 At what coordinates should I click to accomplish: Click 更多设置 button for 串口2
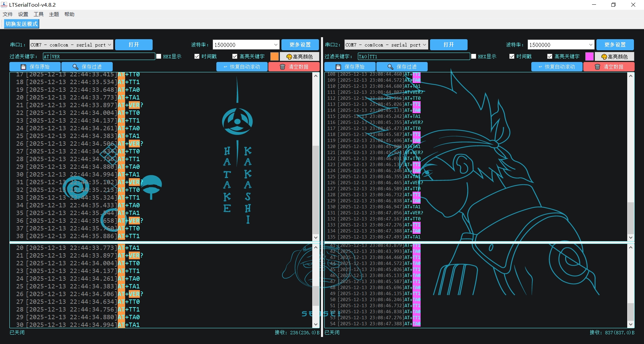615,45
